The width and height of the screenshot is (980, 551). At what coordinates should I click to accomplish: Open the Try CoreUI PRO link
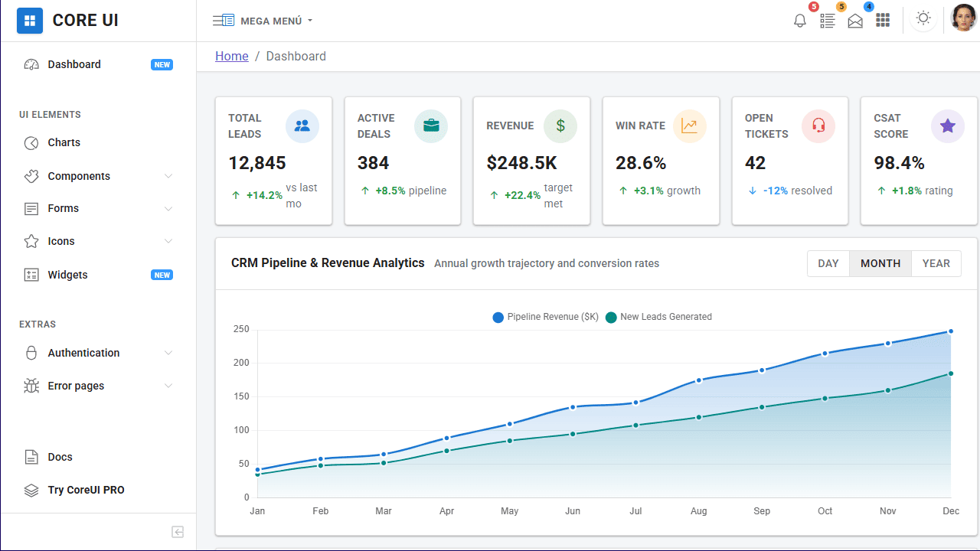tap(98, 490)
